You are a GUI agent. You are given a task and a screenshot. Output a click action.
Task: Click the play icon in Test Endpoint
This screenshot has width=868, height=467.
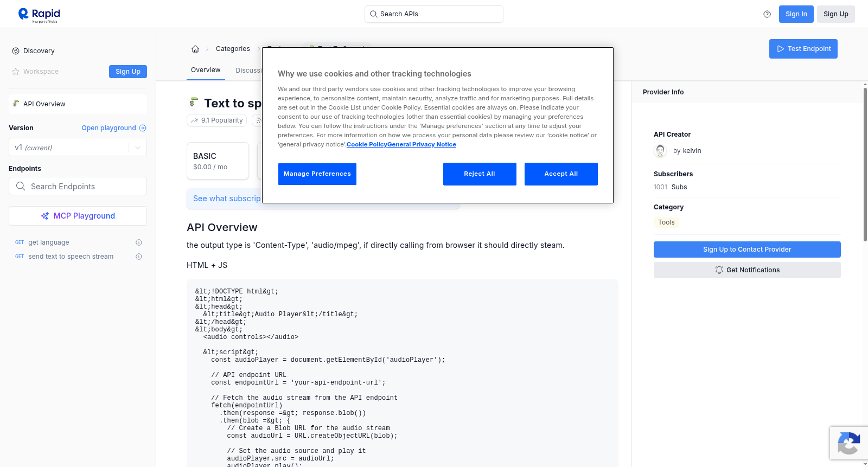(x=781, y=49)
